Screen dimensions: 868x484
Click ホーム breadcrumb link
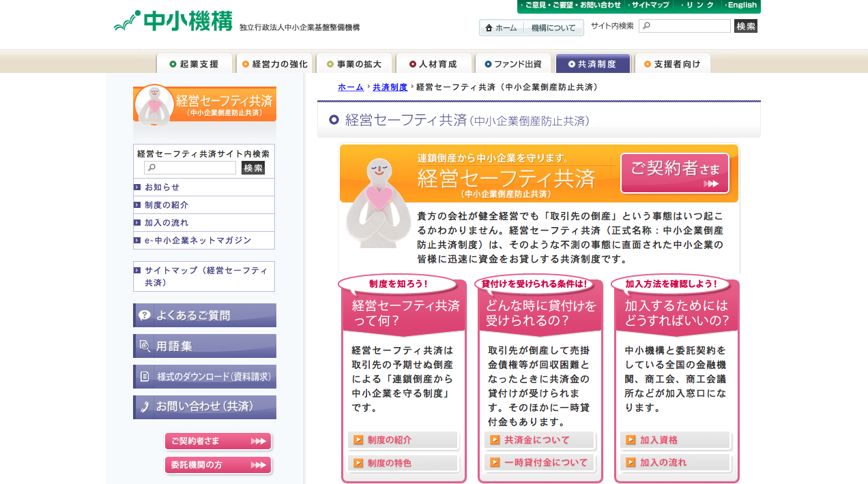[351, 87]
